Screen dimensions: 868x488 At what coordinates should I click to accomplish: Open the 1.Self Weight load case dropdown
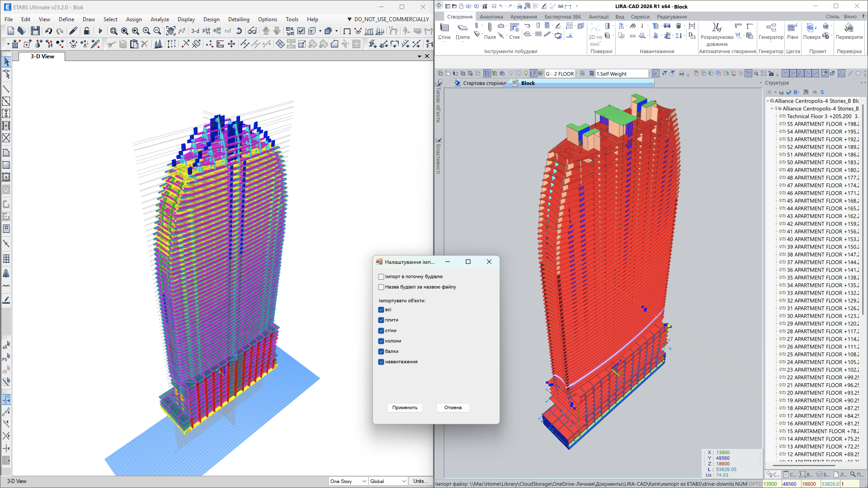tap(649, 74)
